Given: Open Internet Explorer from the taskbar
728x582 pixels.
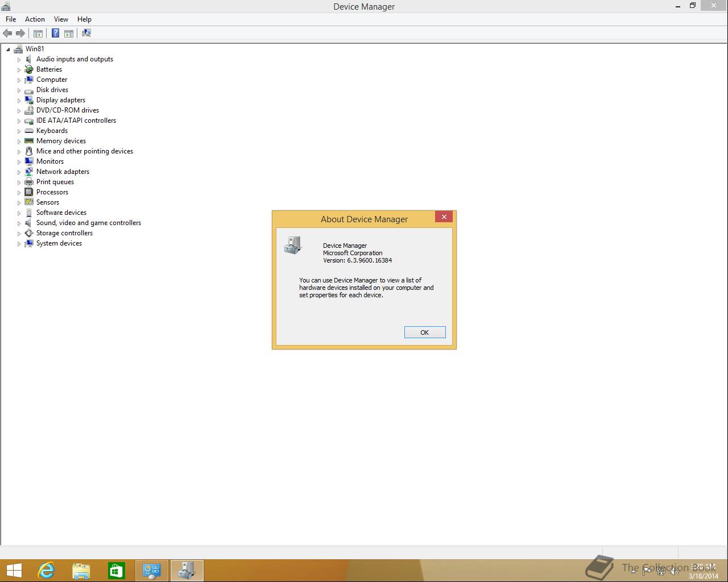Looking at the screenshot, I should click(46, 570).
